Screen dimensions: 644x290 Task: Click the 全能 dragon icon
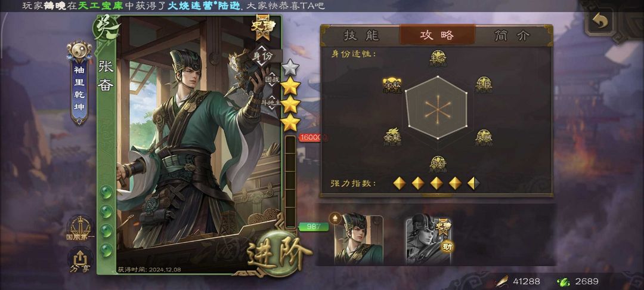[x=392, y=137]
